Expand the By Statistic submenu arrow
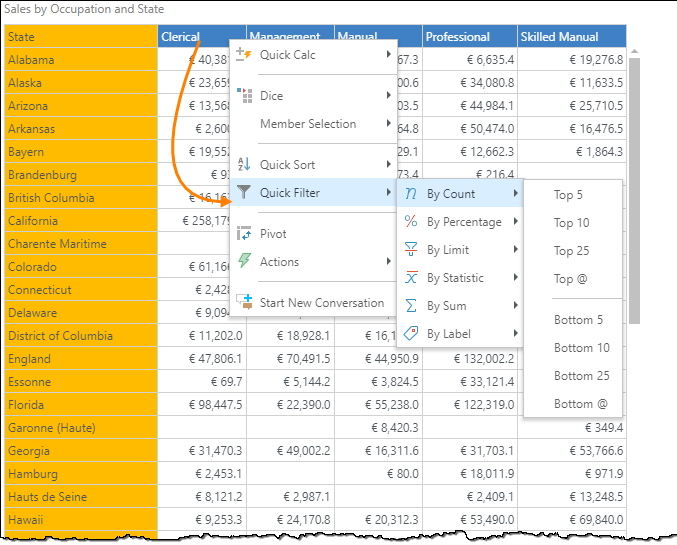677x545 pixels. (516, 277)
